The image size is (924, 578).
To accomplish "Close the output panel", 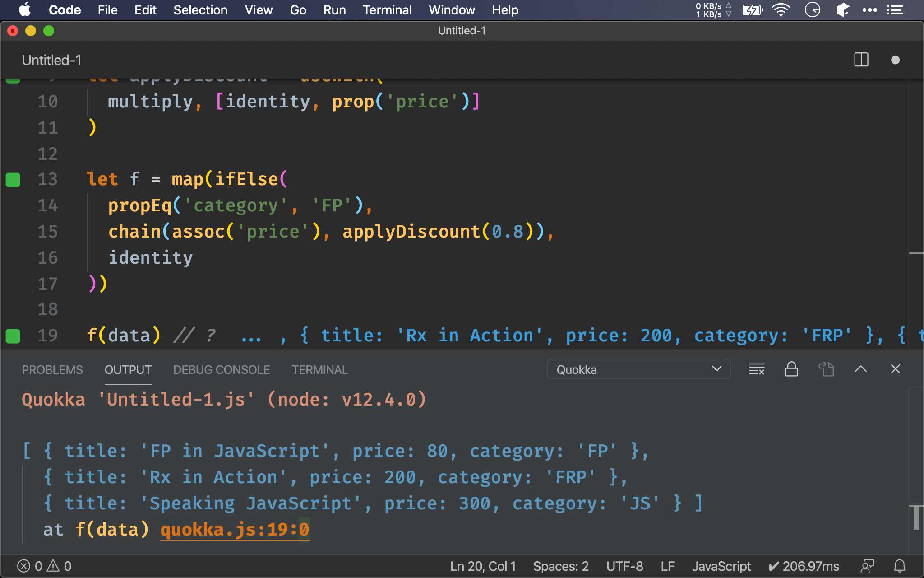I will 896,369.
